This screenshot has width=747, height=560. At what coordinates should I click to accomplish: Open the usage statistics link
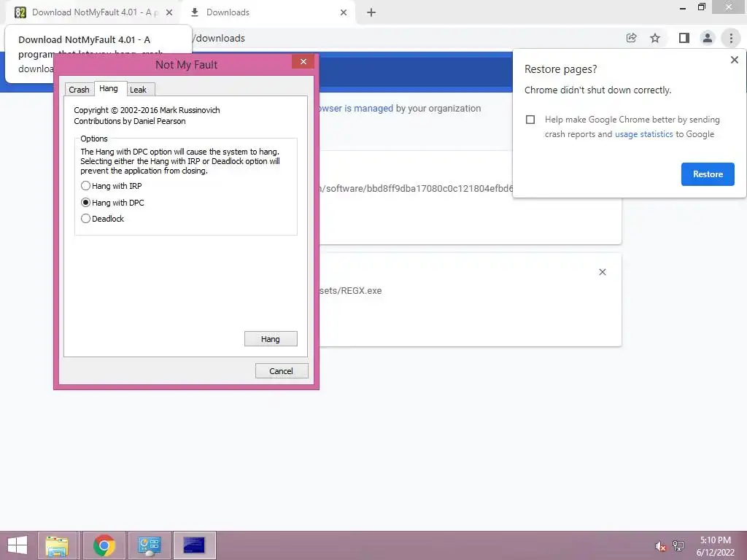click(x=643, y=134)
